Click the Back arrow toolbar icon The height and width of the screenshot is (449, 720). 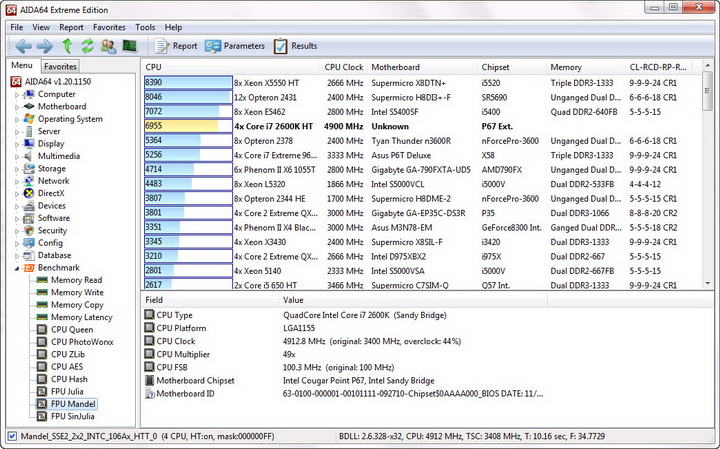click(x=23, y=46)
